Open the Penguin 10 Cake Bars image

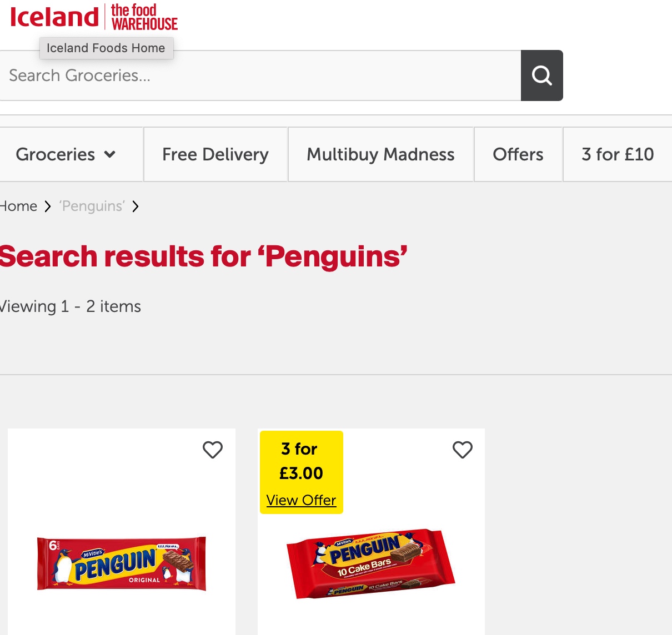point(370,563)
